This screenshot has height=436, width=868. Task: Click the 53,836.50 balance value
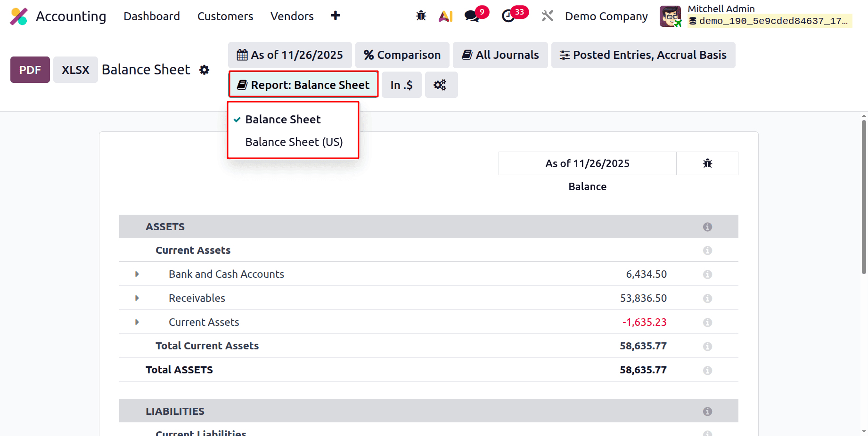click(643, 298)
